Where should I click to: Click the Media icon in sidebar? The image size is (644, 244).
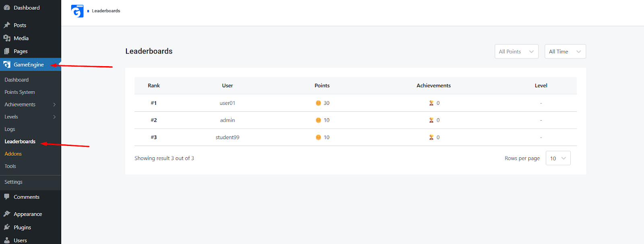(7, 38)
